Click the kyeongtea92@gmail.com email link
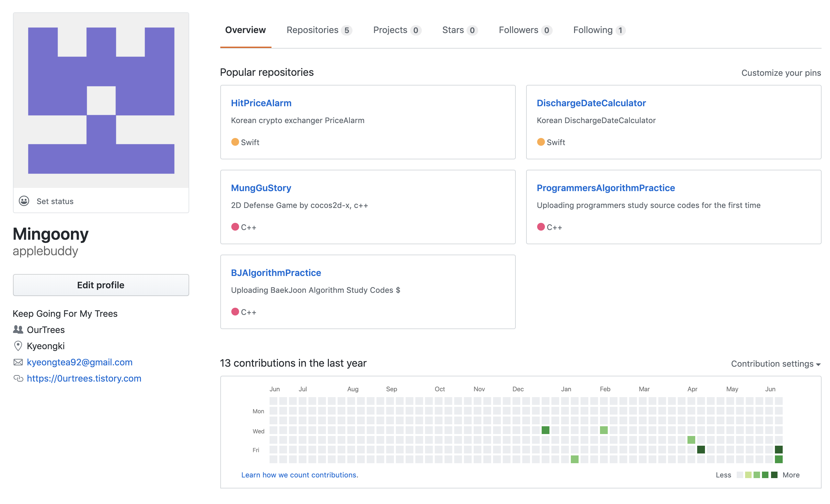The image size is (830, 504). (x=79, y=362)
